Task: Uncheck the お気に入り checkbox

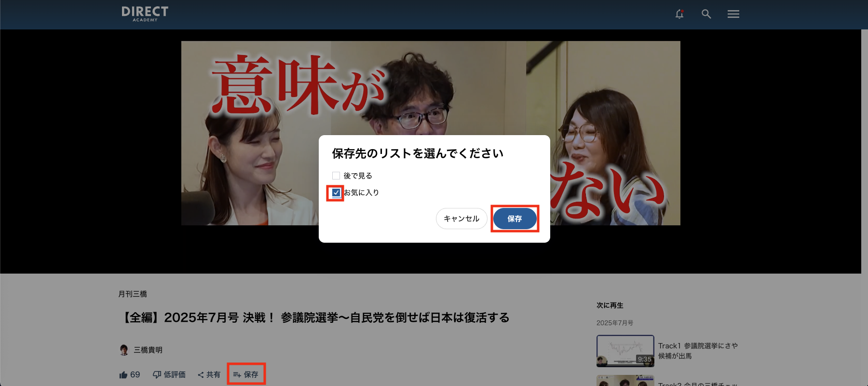Action: coord(336,193)
